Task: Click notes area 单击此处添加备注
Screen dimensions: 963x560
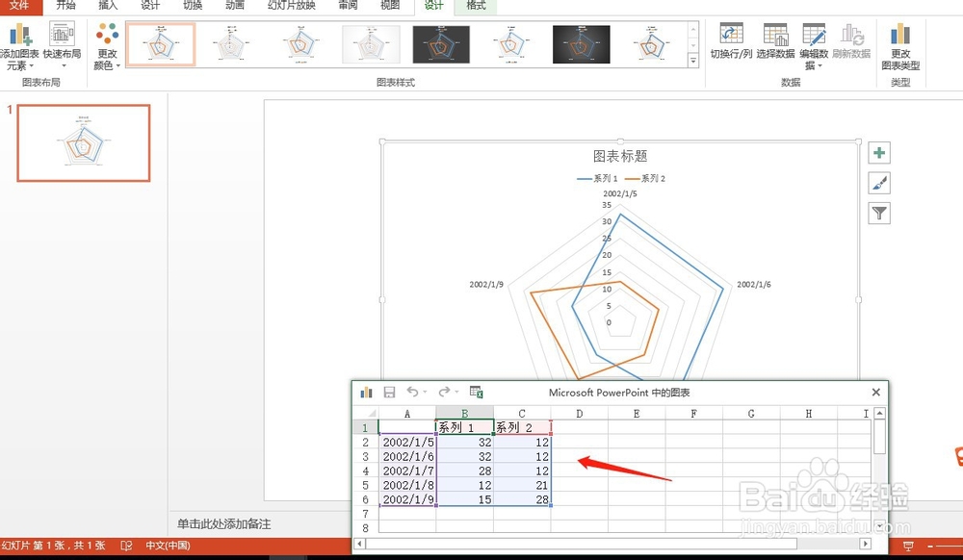Action: click(x=224, y=524)
